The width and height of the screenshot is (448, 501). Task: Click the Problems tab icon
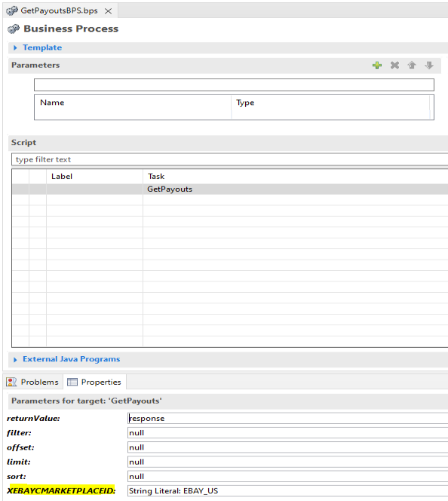coord(11,382)
